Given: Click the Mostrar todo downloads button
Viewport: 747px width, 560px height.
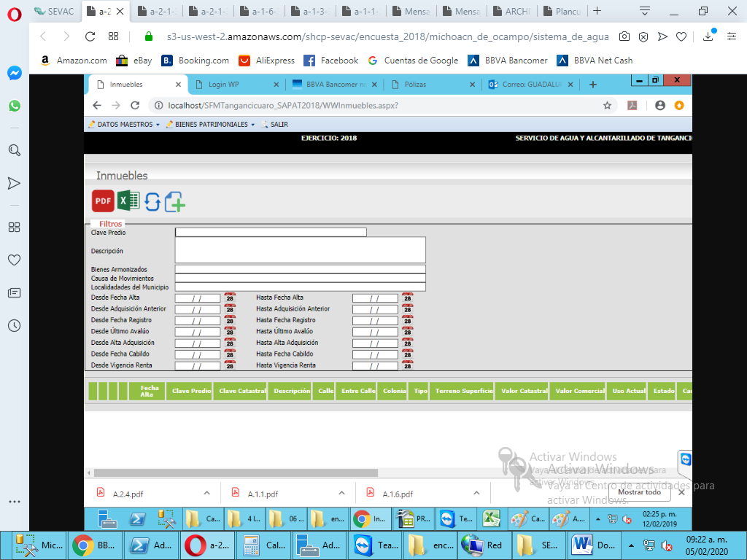Looking at the screenshot, I should click(x=639, y=492).
